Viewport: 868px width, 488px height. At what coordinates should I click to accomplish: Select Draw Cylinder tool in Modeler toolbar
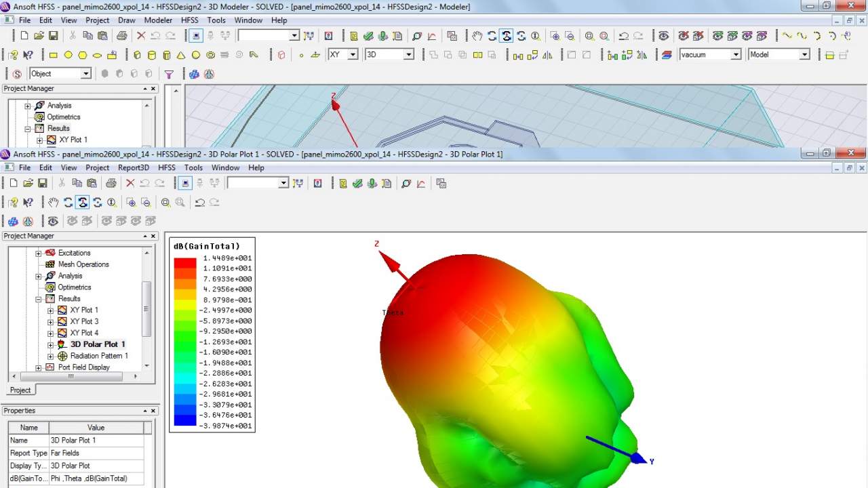pos(151,55)
